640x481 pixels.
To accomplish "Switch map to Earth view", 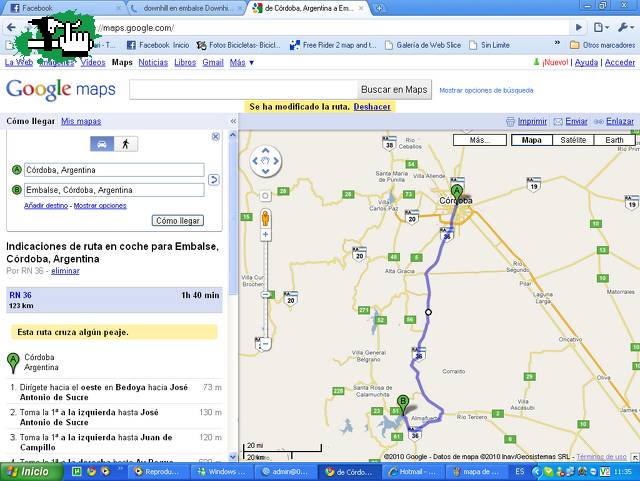I will click(x=614, y=140).
